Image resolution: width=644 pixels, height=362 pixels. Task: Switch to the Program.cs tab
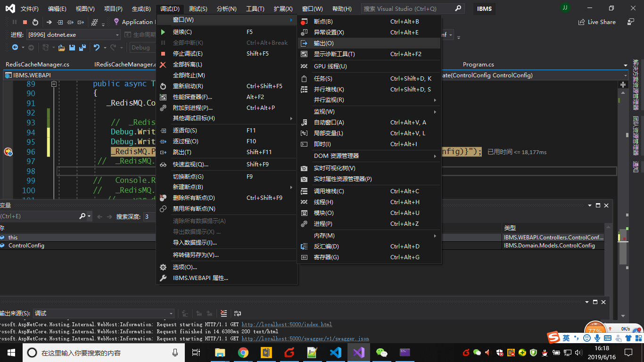point(479,65)
